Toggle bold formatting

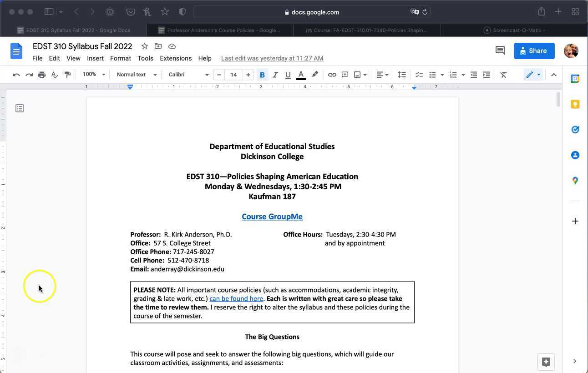[x=262, y=74]
